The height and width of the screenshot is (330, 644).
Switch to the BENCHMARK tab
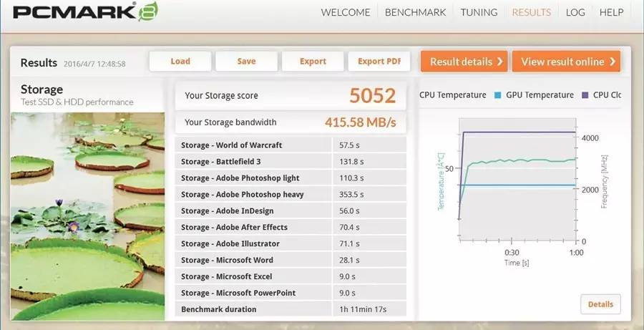pyautogui.click(x=415, y=12)
